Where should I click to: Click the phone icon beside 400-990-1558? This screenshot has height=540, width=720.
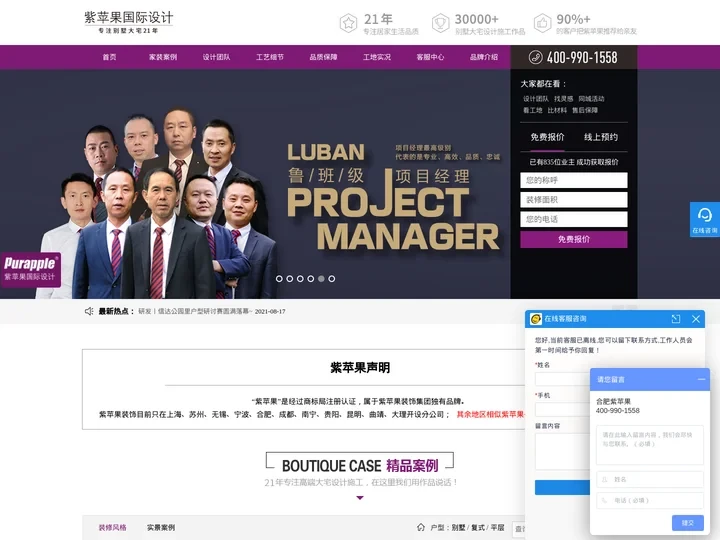pos(535,57)
